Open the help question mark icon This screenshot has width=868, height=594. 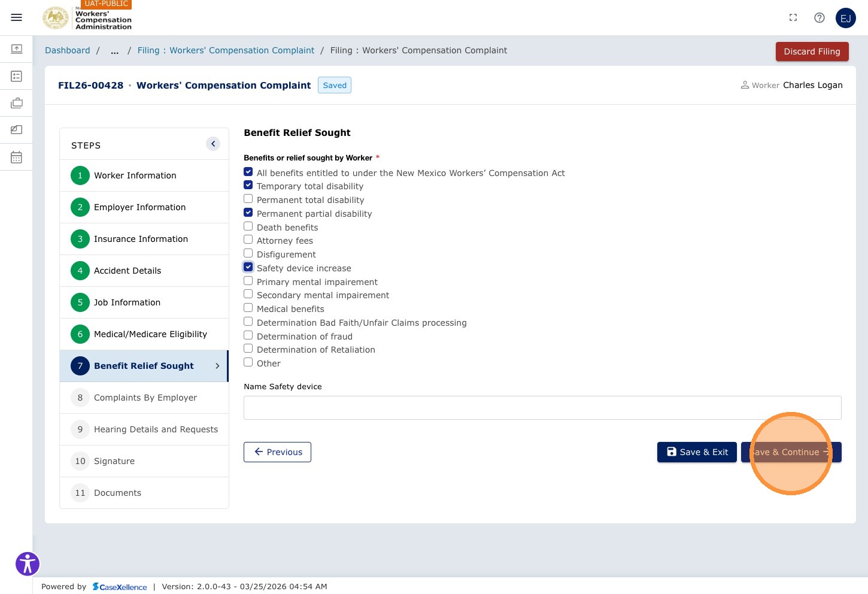pos(820,18)
